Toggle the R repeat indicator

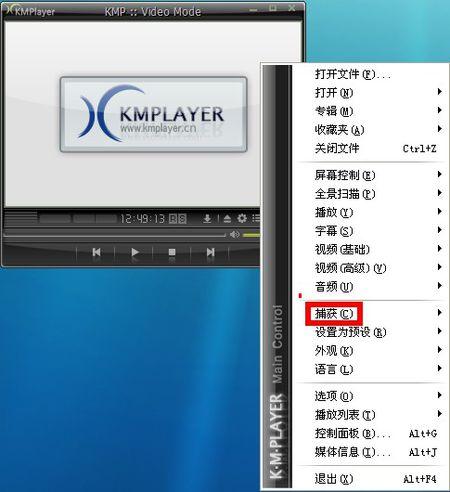tap(173, 219)
